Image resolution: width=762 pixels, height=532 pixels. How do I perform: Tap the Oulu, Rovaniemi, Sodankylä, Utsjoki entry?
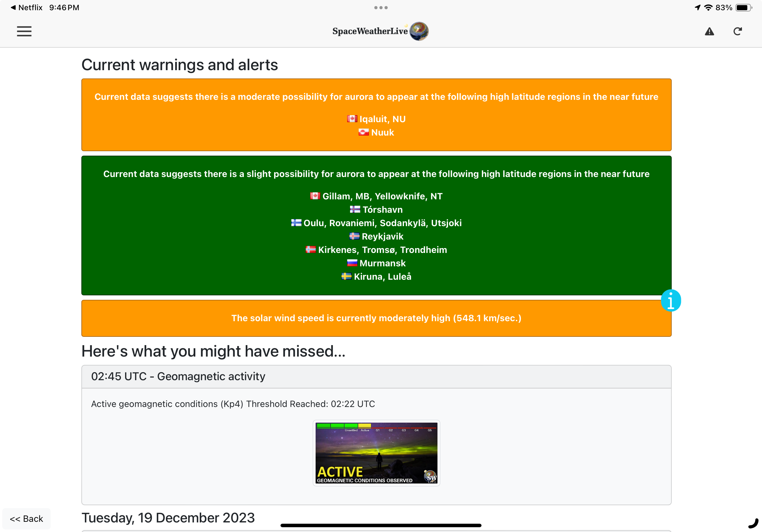click(x=382, y=223)
